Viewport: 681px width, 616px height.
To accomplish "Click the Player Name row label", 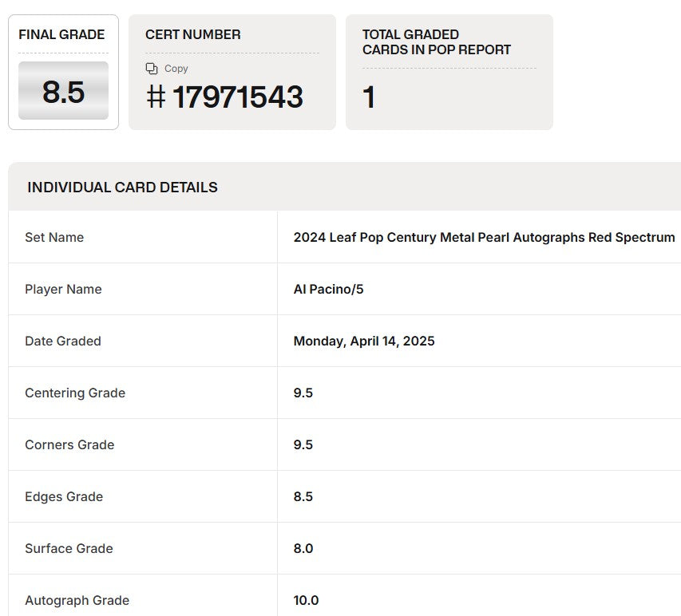I will 63,289.
